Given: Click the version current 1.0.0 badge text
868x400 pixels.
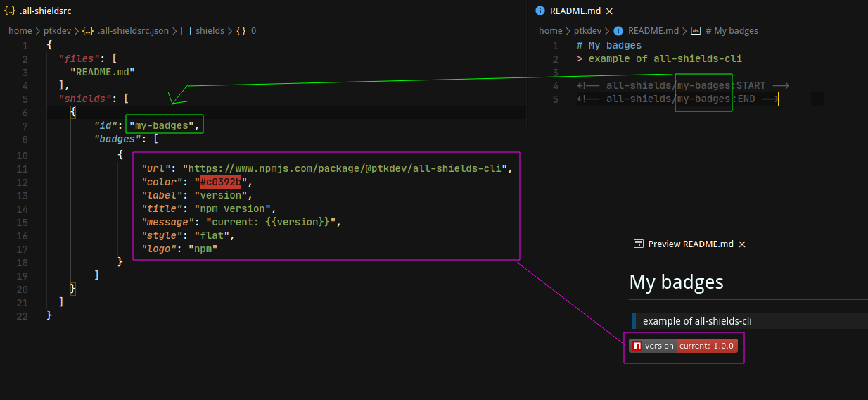Looking at the screenshot, I should point(706,346).
